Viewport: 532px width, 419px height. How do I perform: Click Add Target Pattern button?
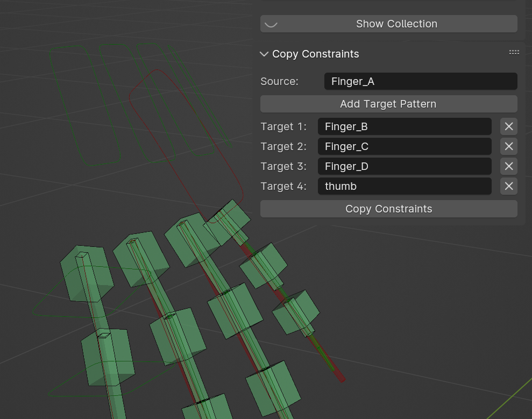pos(389,104)
